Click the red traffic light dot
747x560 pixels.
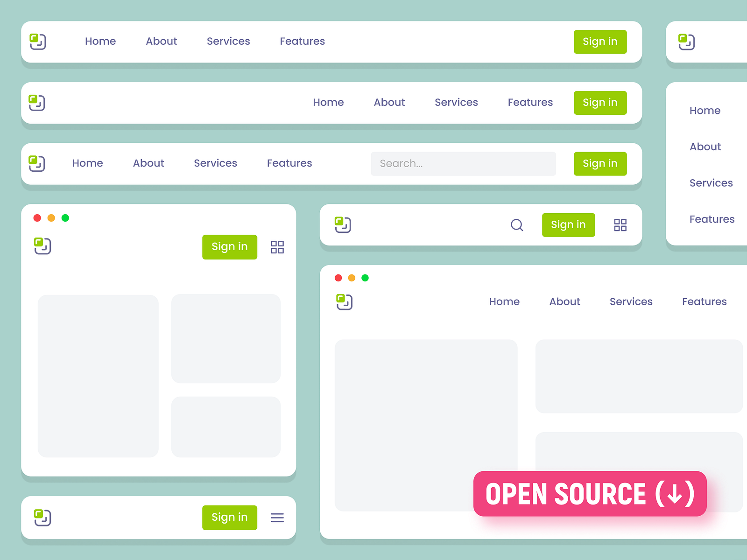pos(37,217)
